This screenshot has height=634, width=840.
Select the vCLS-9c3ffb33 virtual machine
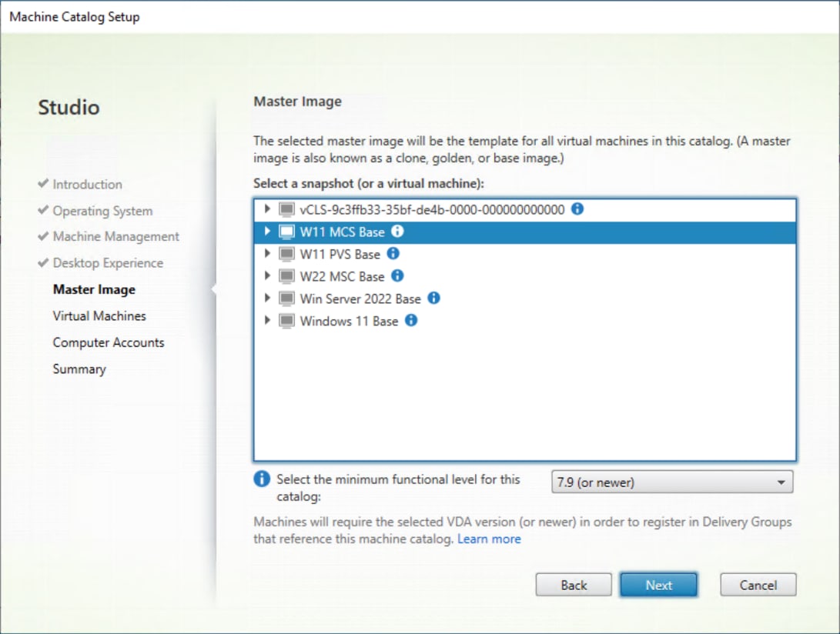coord(525,209)
